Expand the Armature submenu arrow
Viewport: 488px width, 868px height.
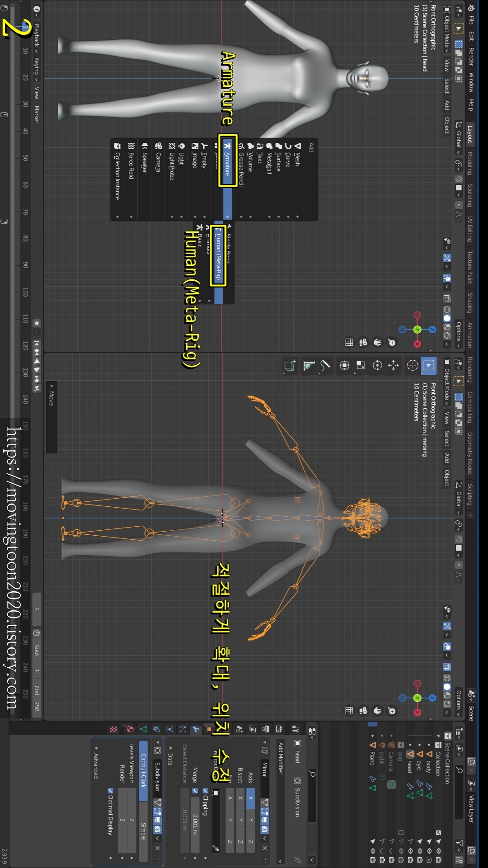click(x=227, y=217)
